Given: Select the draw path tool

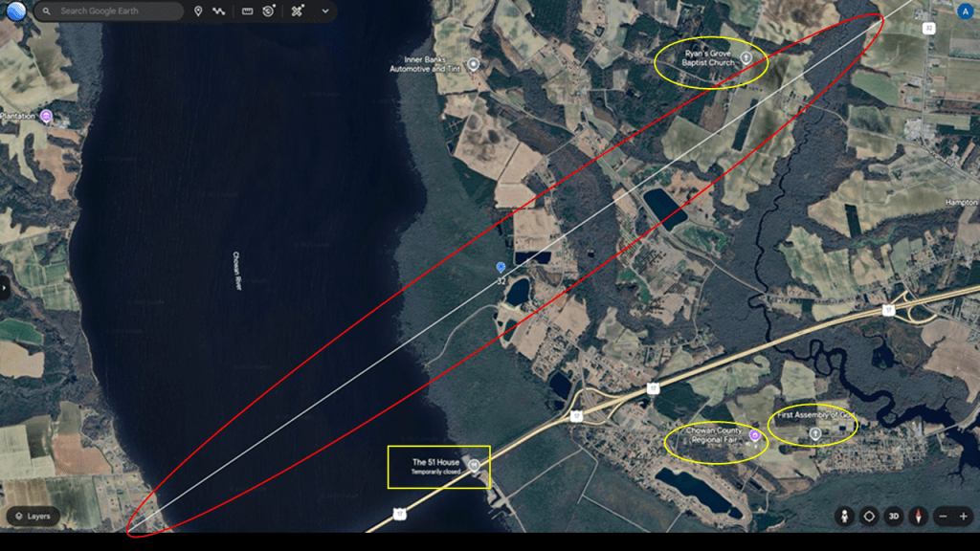Looking at the screenshot, I should (219, 11).
